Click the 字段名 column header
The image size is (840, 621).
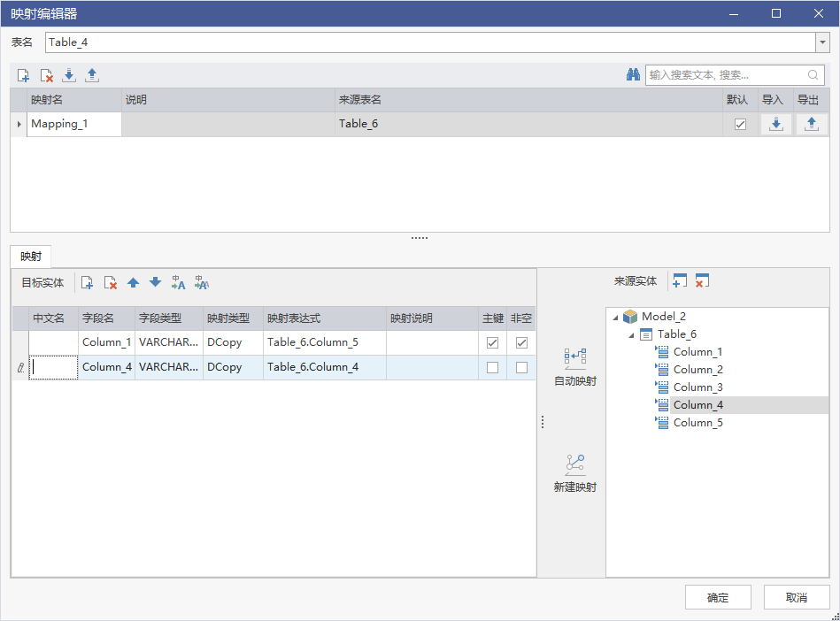pos(106,318)
